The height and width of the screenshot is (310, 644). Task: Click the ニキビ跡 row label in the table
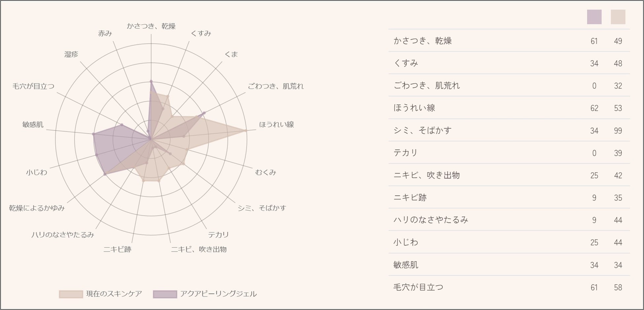tap(410, 197)
